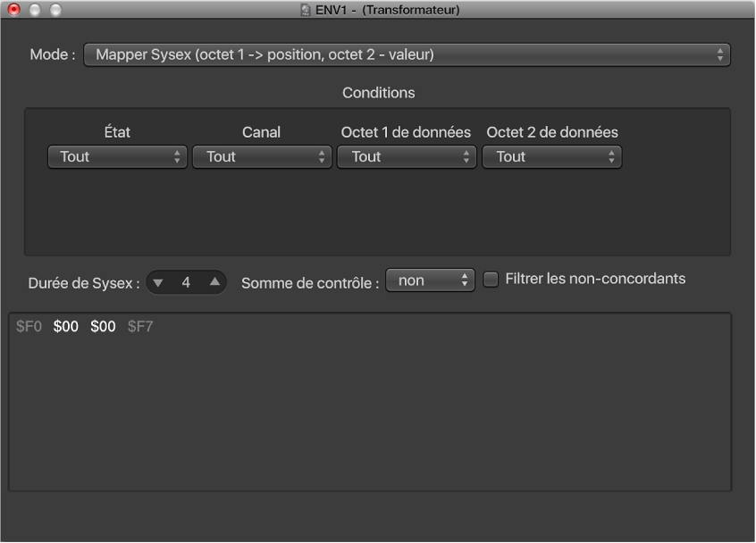Enable Filtrer les non-concordants checkbox
Viewport: 756px width, 543px height.
tap(491, 280)
